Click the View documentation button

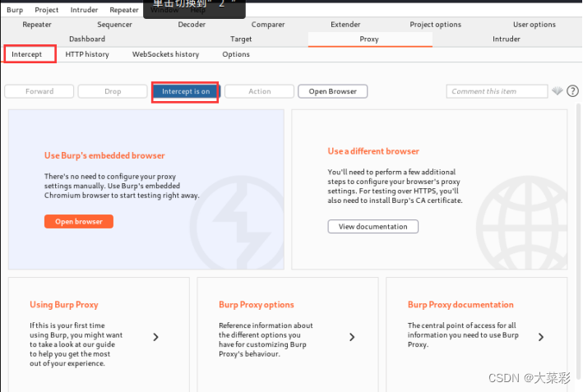pyautogui.click(x=373, y=227)
